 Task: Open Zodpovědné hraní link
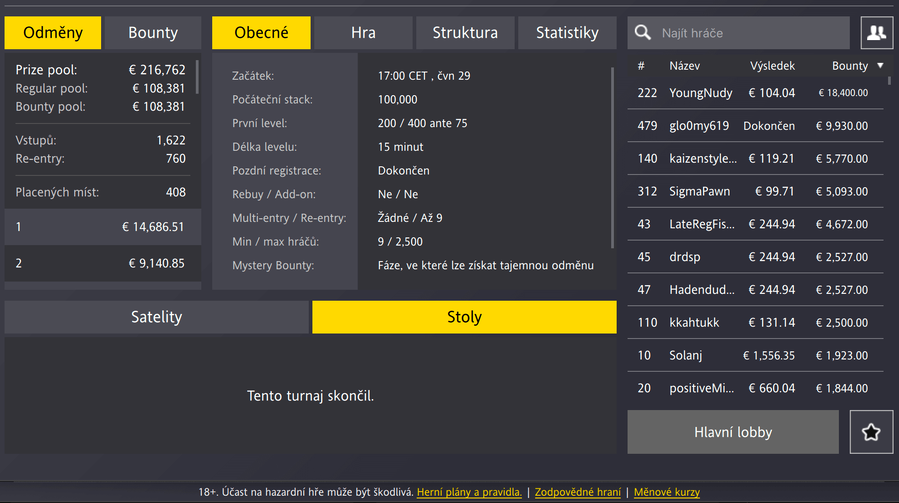[x=577, y=492]
